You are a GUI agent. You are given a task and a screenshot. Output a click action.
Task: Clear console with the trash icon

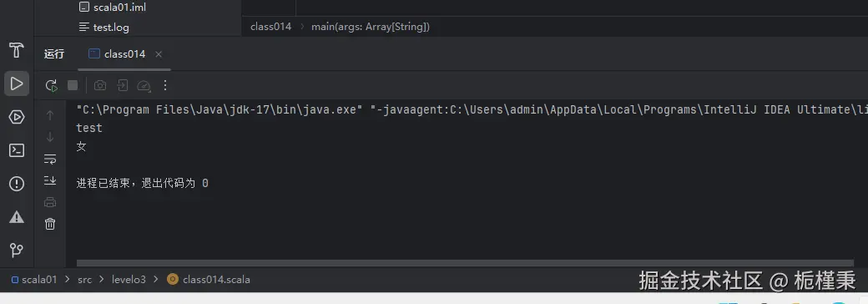50,224
